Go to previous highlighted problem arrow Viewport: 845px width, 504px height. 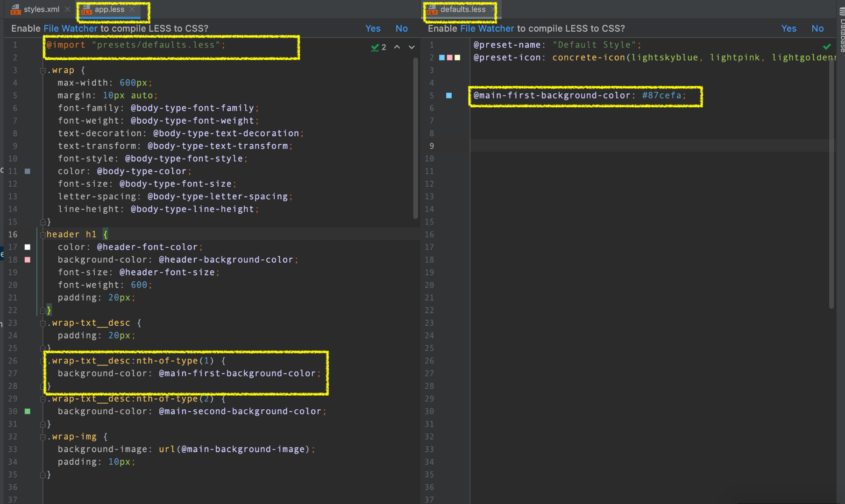click(397, 47)
